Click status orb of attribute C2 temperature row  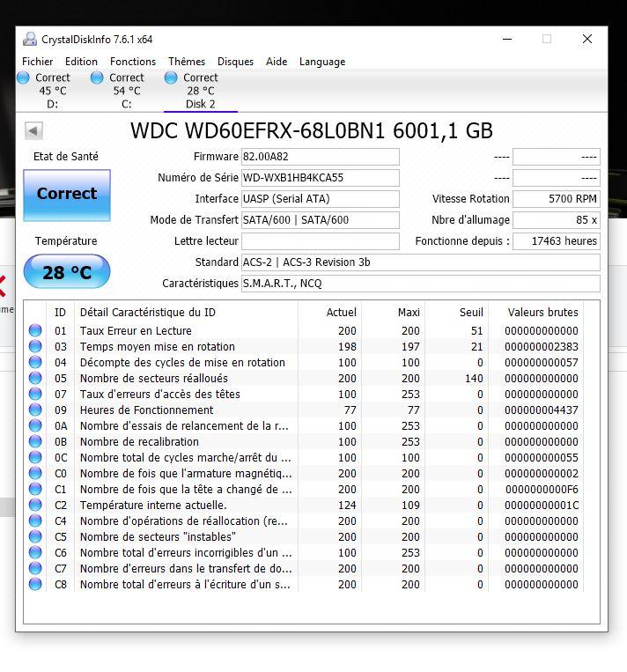[x=35, y=505]
